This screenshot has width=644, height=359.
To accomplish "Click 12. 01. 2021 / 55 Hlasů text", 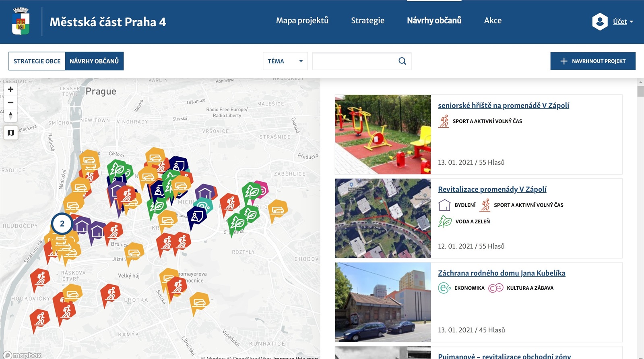I will [471, 246].
